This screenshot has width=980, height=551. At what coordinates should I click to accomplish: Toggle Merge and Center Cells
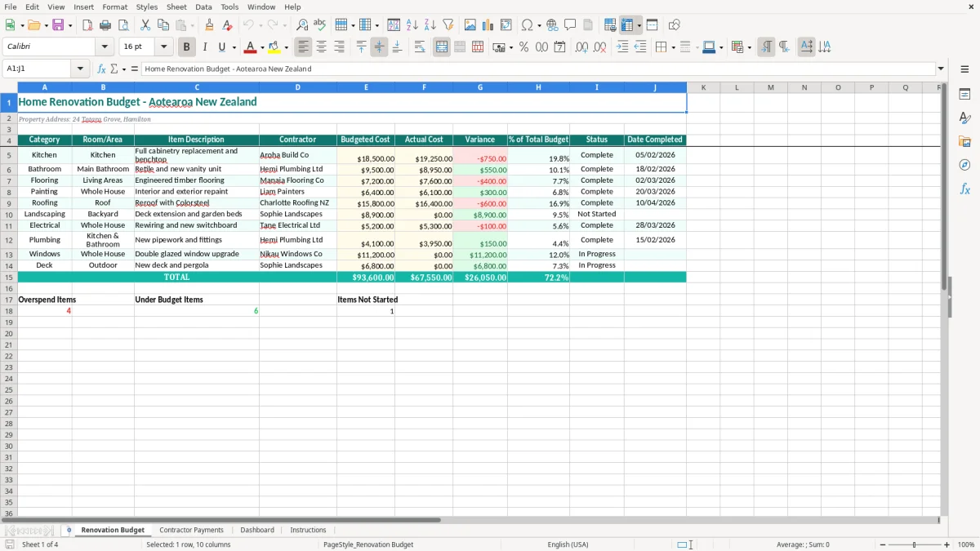tap(442, 47)
